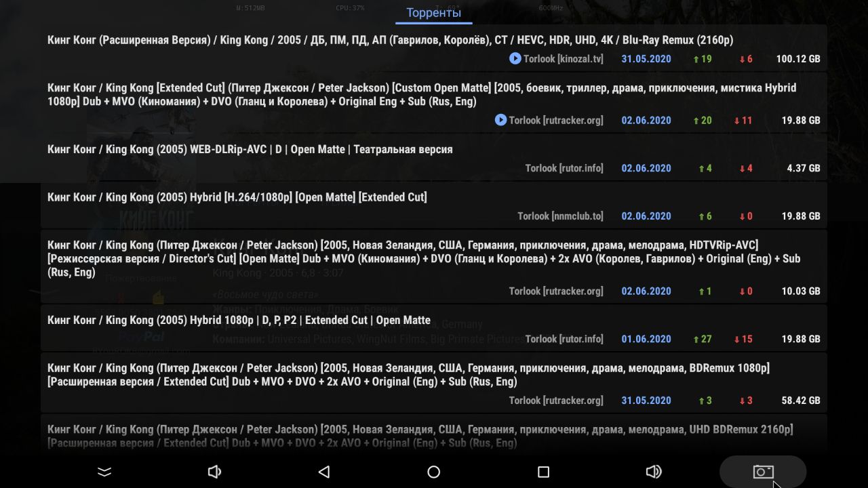This screenshot has height=488, width=868.
Task: Click the 4.37 GB size value
Action: 804,168
